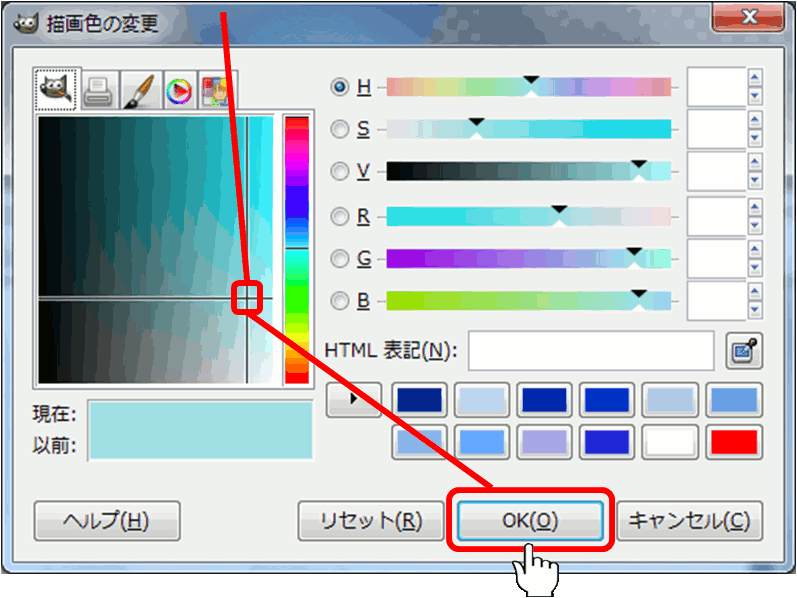Image resolution: width=797 pixels, height=598 pixels.
Task: Decrease B value with spinner down arrow
Action: (755, 309)
